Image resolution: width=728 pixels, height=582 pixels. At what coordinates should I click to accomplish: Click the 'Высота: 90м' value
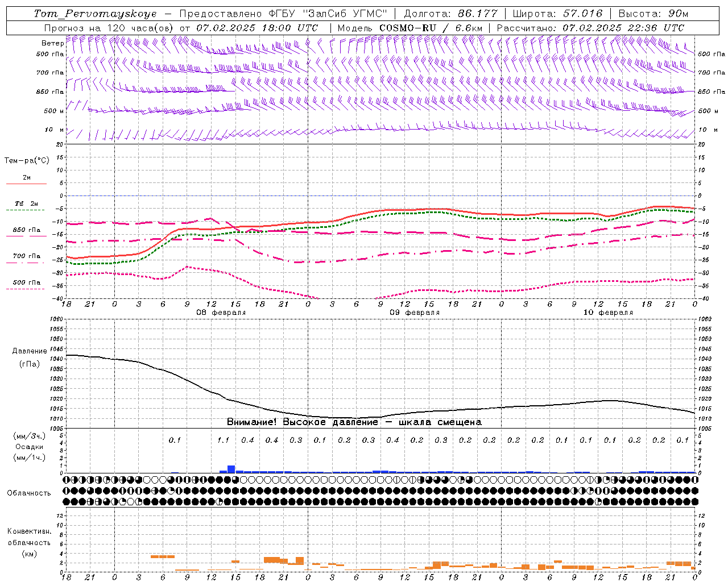pos(653,14)
